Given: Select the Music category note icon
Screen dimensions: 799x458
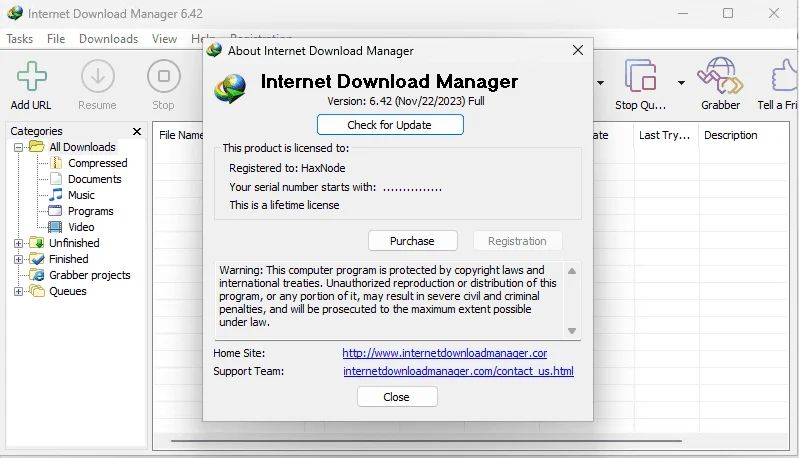Looking at the screenshot, I should [x=56, y=195].
